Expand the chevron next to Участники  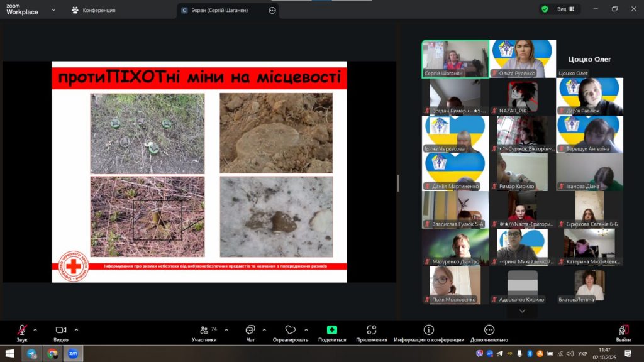(x=226, y=329)
